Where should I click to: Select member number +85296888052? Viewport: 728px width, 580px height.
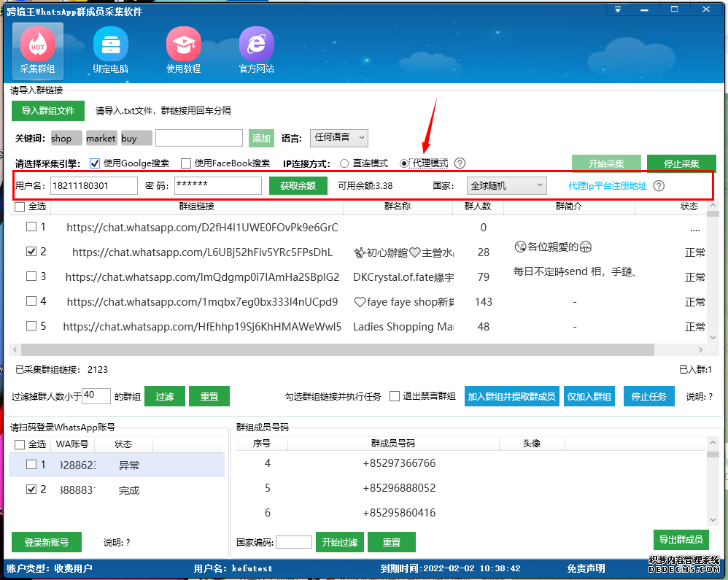399,488
